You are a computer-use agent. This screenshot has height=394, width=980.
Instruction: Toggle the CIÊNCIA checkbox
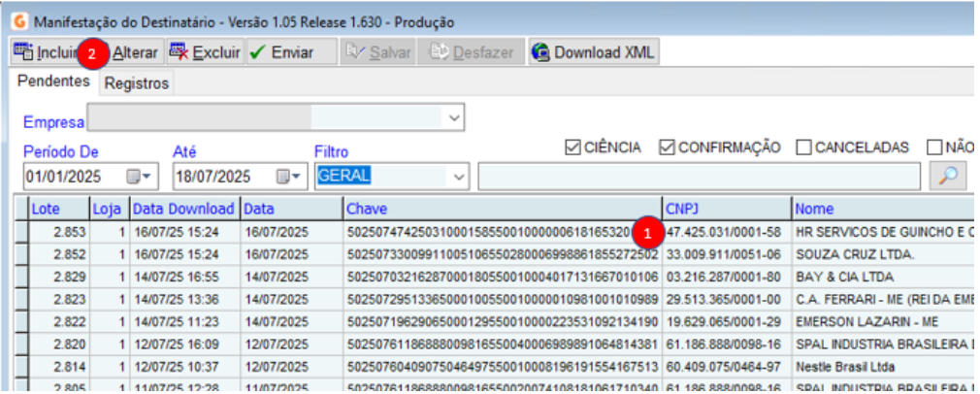pyautogui.click(x=572, y=148)
